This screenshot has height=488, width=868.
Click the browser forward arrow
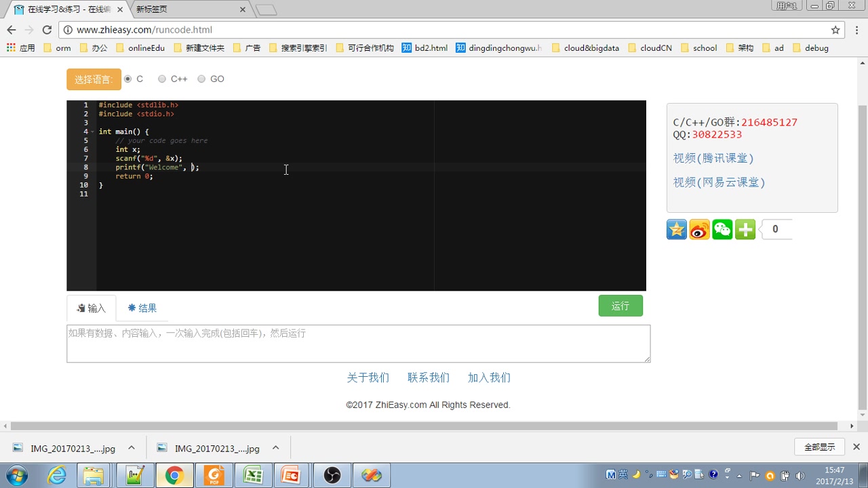click(28, 30)
